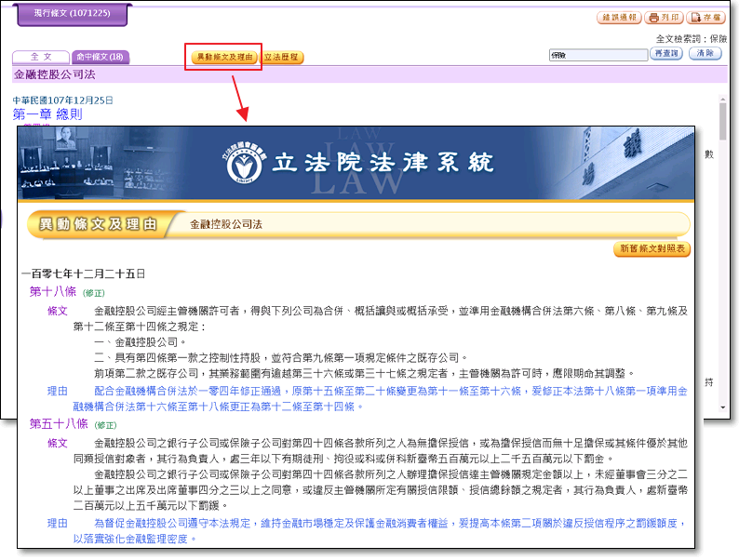Select the 命中條文 (18) tab
The height and width of the screenshot is (560, 739).
click(x=100, y=58)
